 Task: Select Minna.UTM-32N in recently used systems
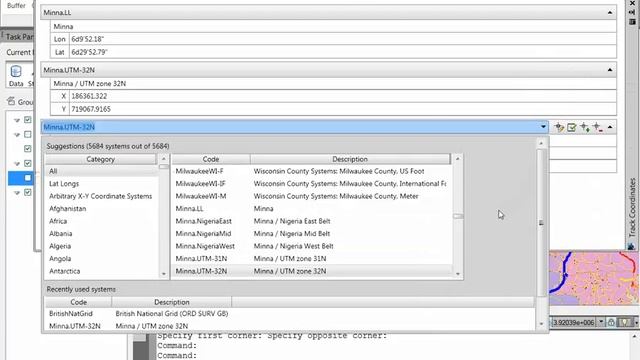[75, 326]
